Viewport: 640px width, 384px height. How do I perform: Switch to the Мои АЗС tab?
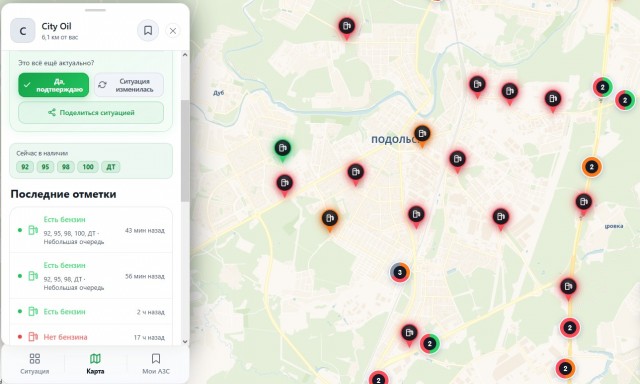156,364
